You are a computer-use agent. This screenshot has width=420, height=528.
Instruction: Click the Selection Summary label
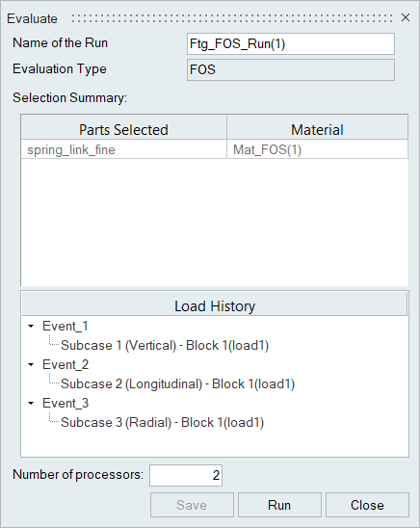click(x=69, y=97)
